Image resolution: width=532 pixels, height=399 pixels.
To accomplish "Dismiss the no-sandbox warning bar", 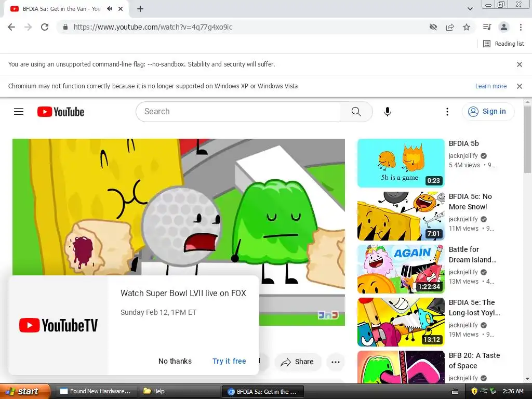I will (519, 64).
